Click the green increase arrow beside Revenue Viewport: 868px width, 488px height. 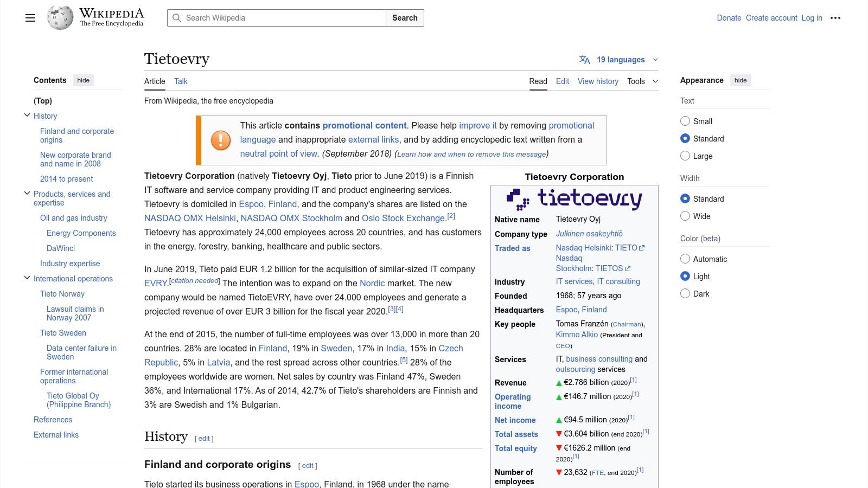[559, 383]
